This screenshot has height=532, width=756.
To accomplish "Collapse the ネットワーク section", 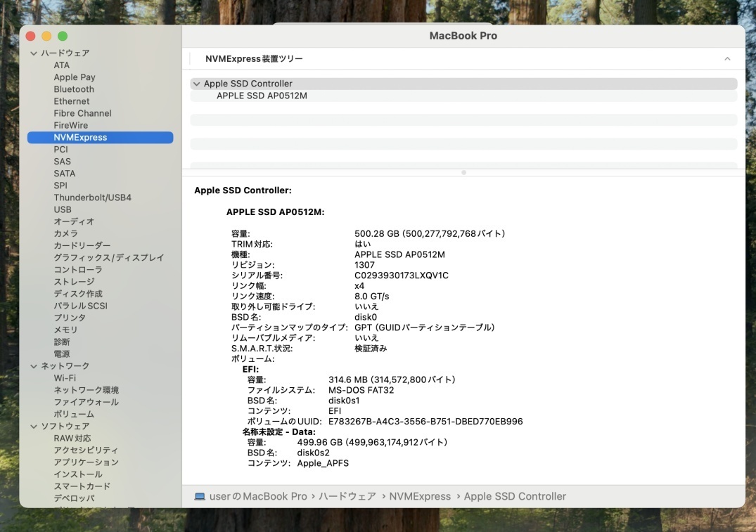I will click(x=34, y=366).
